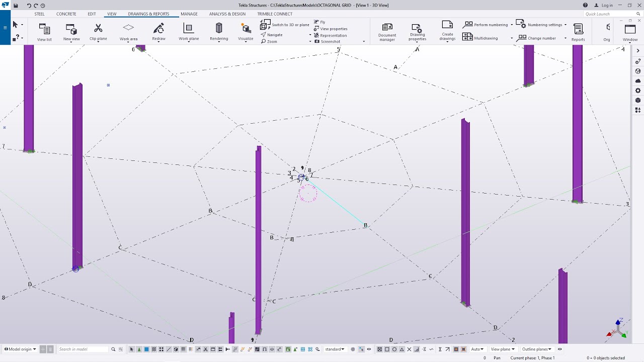Expand the Change number dropdown arrow
Viewport: 644px width, 362px height.
click(566, 38)
